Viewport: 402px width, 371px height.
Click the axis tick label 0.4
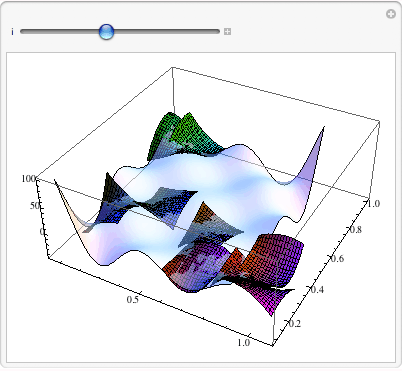pyautogui.click(x=317, y=289)
